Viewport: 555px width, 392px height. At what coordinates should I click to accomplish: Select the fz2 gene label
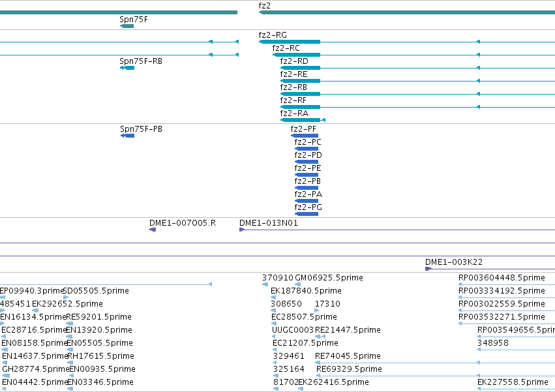[x=264, y=6]
